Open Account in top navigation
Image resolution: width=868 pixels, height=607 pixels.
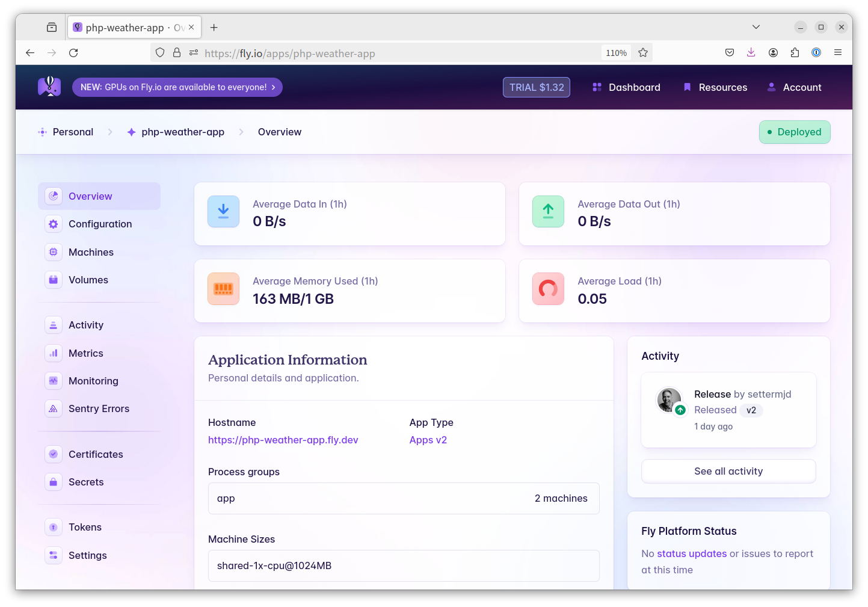[795, 87]
